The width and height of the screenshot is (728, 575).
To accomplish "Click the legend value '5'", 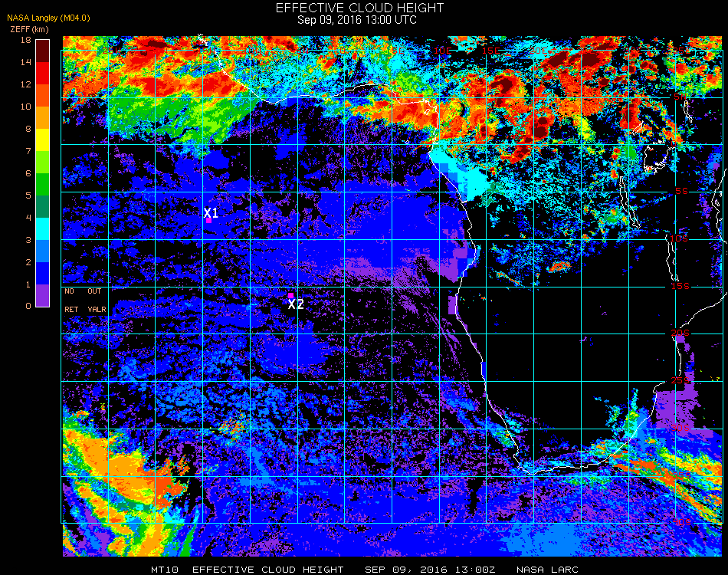I will (x=28, y=195).
